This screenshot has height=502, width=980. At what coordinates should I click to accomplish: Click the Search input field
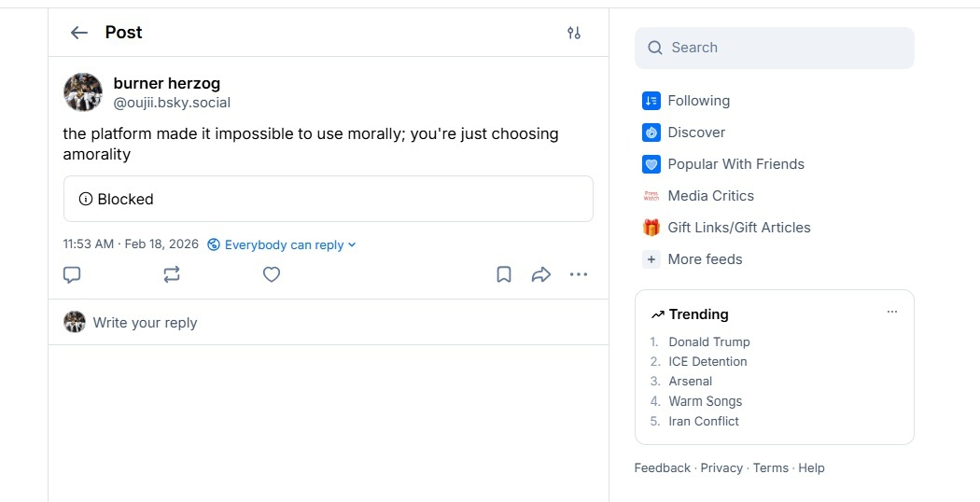(x=775, y=48)
